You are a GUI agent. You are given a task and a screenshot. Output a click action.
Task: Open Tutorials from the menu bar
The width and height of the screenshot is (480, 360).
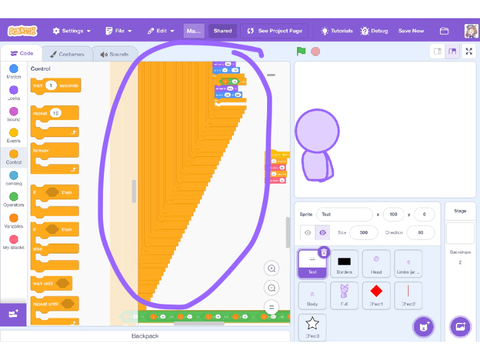(x=337, y=31)
